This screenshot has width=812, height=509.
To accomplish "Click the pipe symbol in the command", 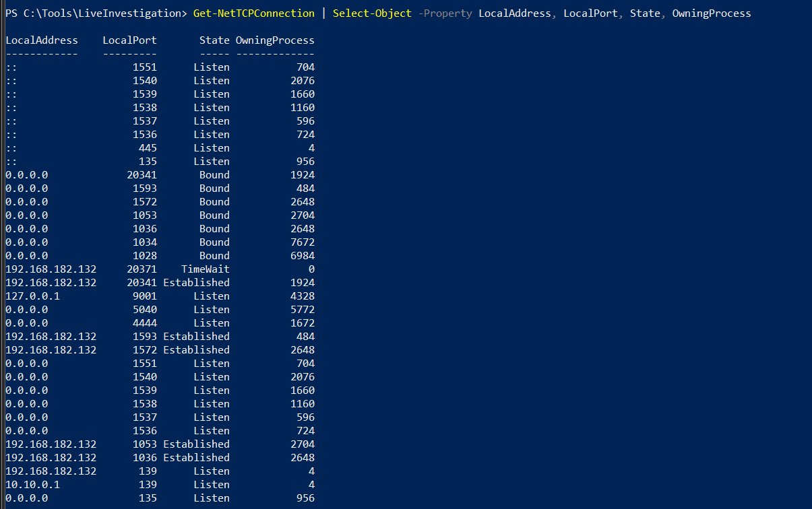I will [323, 13].
